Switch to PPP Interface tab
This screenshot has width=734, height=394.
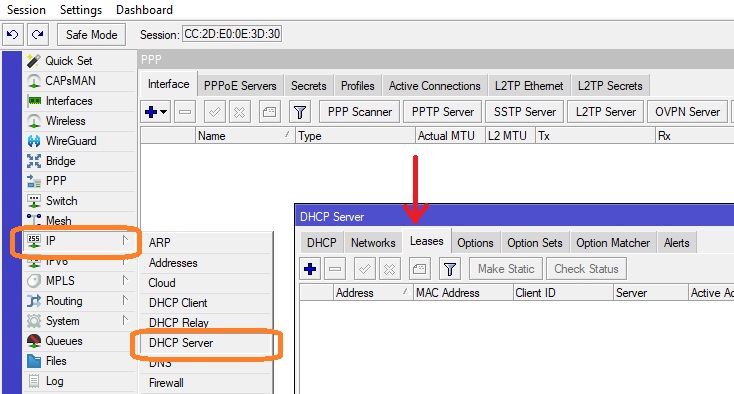point(169,84)
